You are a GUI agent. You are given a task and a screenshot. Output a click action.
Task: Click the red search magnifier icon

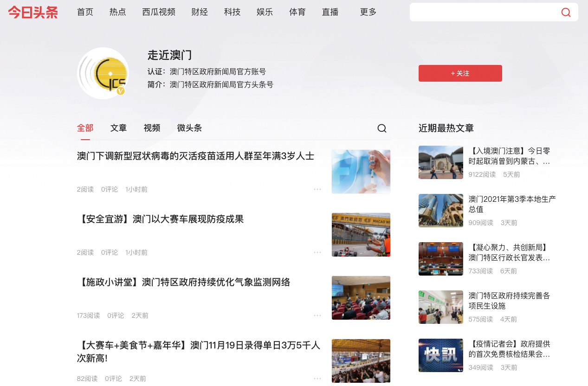[x=566, y=13]
